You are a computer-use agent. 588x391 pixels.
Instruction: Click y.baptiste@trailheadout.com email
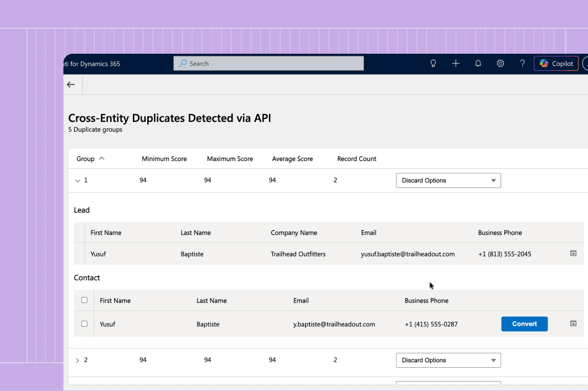pos(334,324)
